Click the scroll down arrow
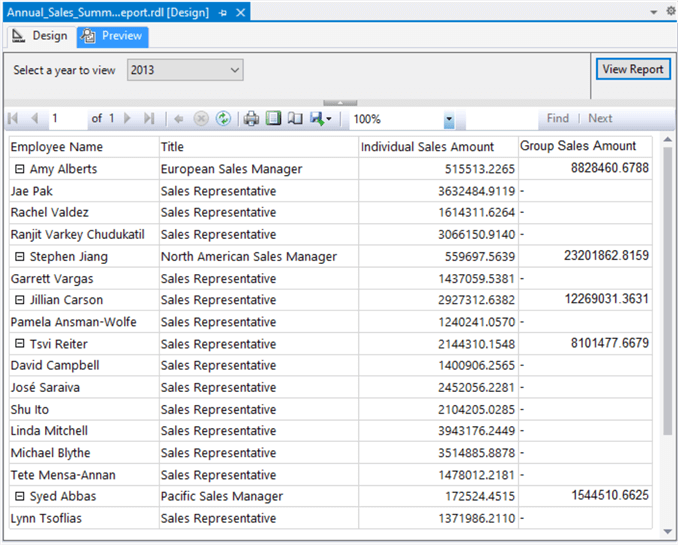Screen dimensions: 678x545 point(668,532)
